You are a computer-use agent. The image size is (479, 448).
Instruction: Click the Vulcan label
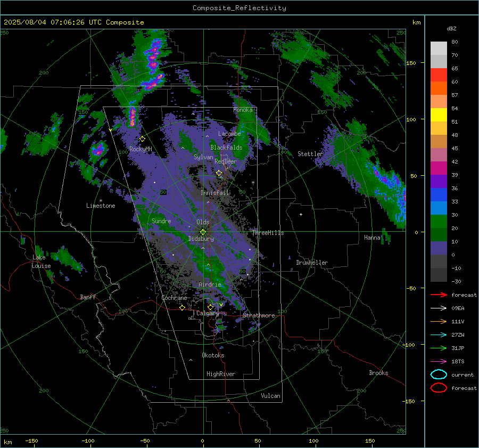(x=270, y=396)
